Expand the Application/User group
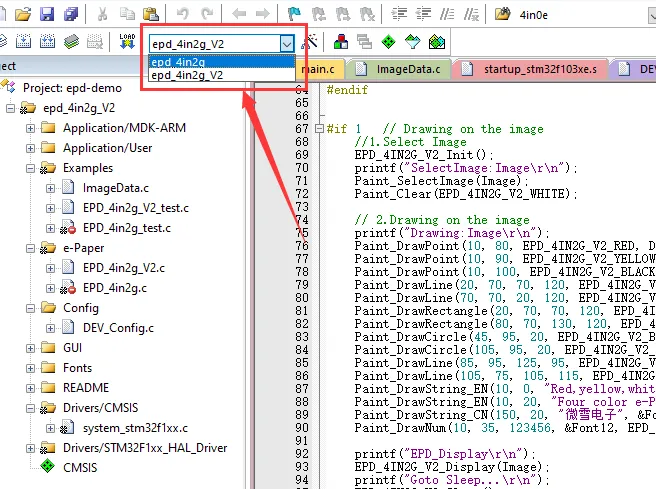 pos(30,148)
